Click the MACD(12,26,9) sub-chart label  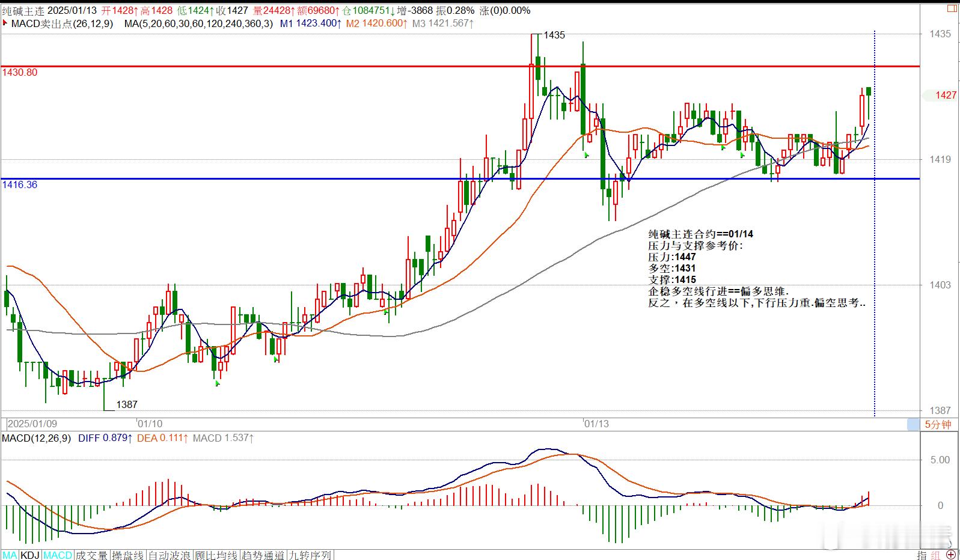[37, 438]
